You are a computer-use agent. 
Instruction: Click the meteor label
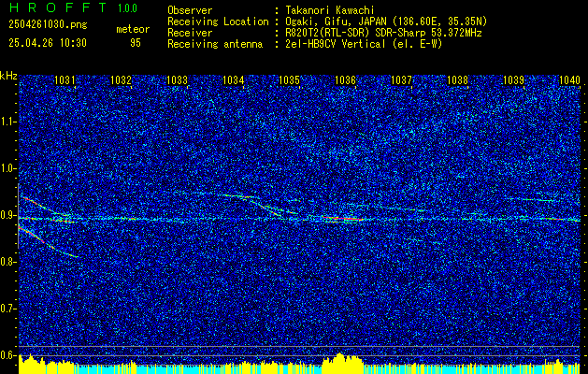(133, 29)
